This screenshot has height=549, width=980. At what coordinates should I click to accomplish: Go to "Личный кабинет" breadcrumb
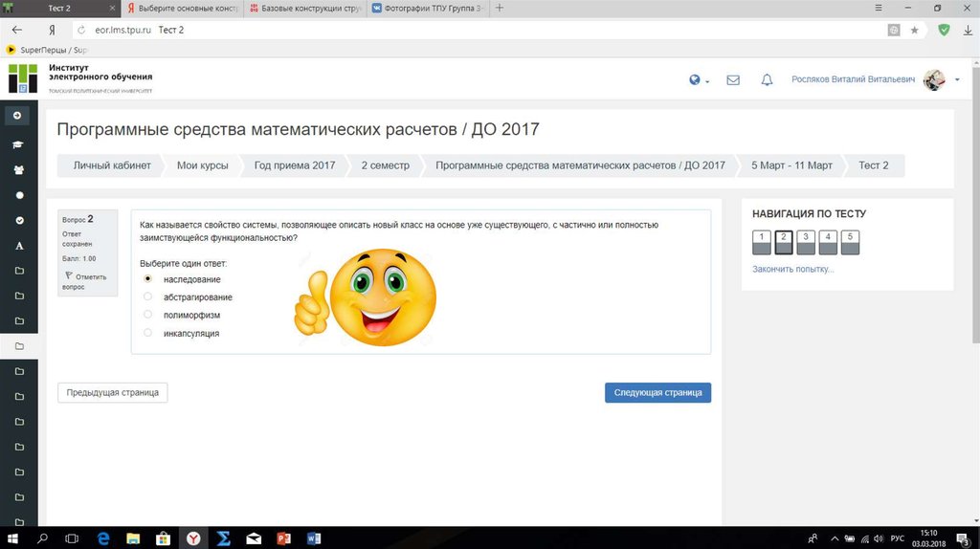[112, 165]
